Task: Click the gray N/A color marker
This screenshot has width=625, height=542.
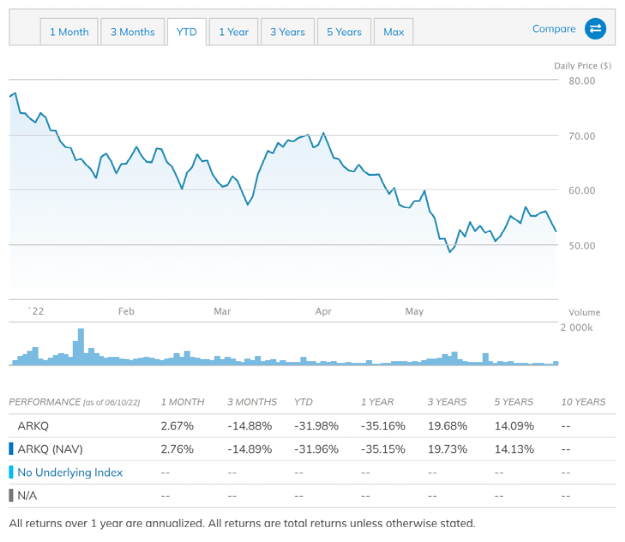Action: click(x=11, y=495)
